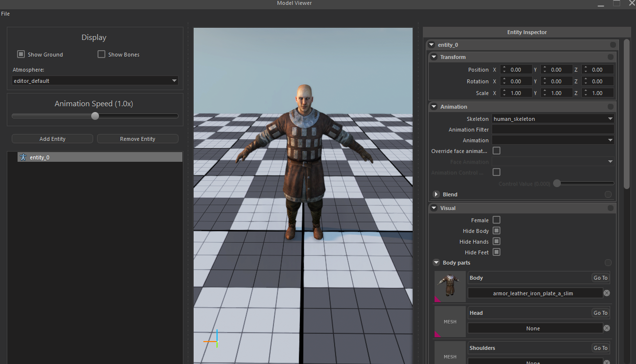The height and width of the screenshot is (364, 636).
Task: Clear the Body mesh with the X icon
Action: 607,293
